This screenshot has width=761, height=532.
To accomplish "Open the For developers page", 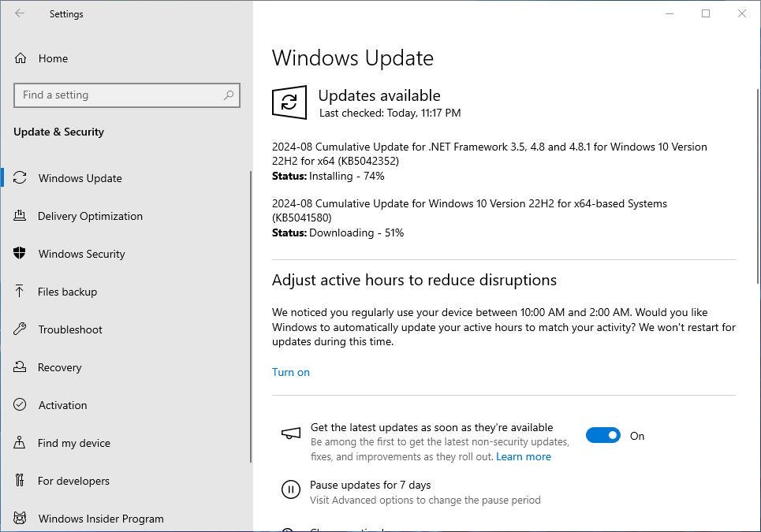I will 73,481.
